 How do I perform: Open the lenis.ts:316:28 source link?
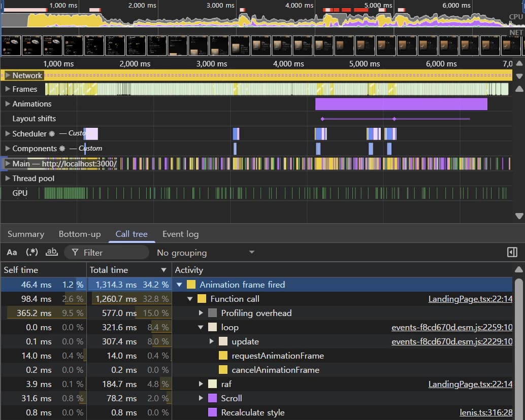485,413
